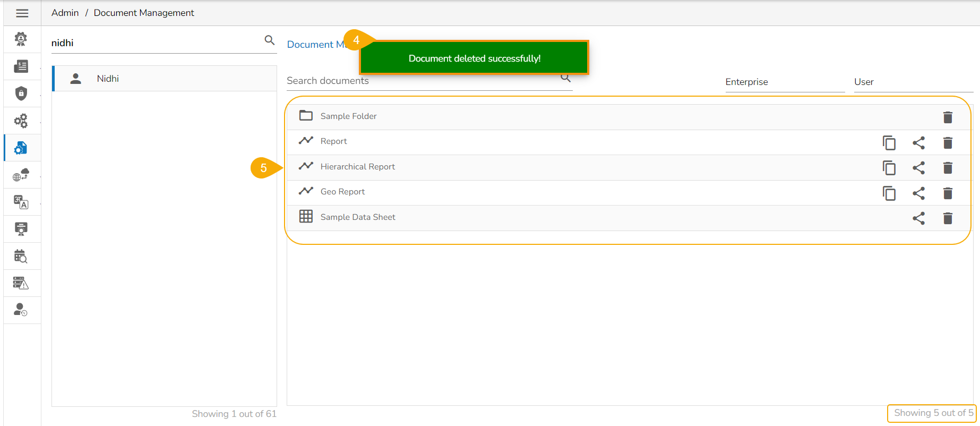Open the Sample Data Sheet name
The height and width of the screenshot is (426, 980).
(x=358, y=217)
